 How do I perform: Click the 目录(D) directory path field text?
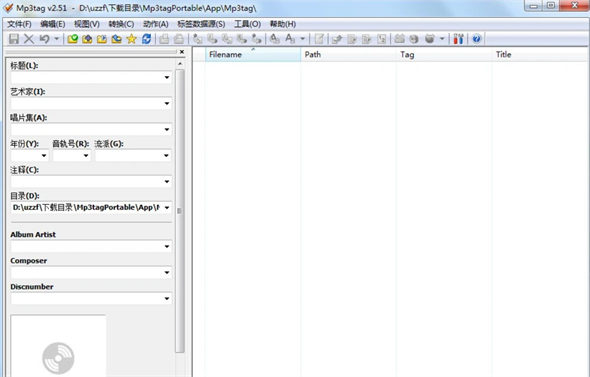pos(86,208)
